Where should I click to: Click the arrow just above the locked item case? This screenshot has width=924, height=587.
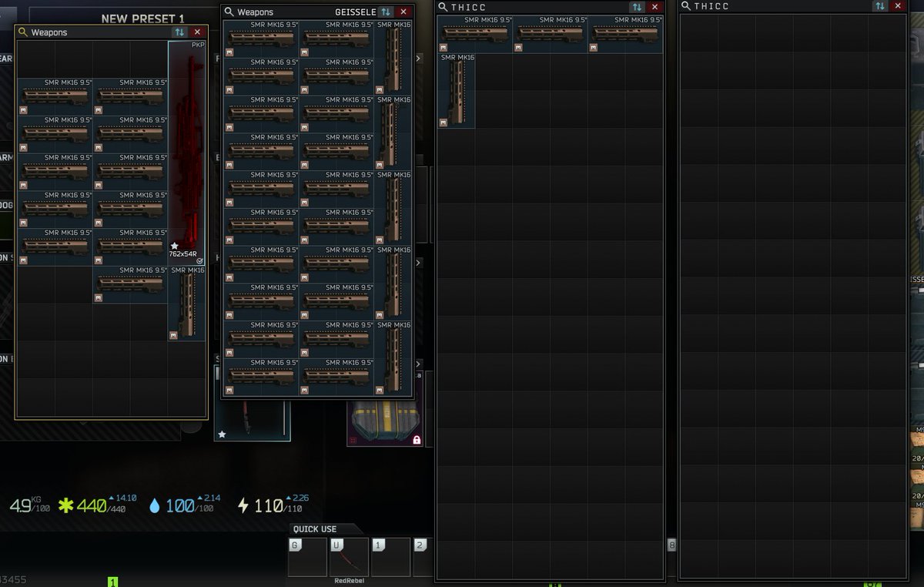point(418,364)
